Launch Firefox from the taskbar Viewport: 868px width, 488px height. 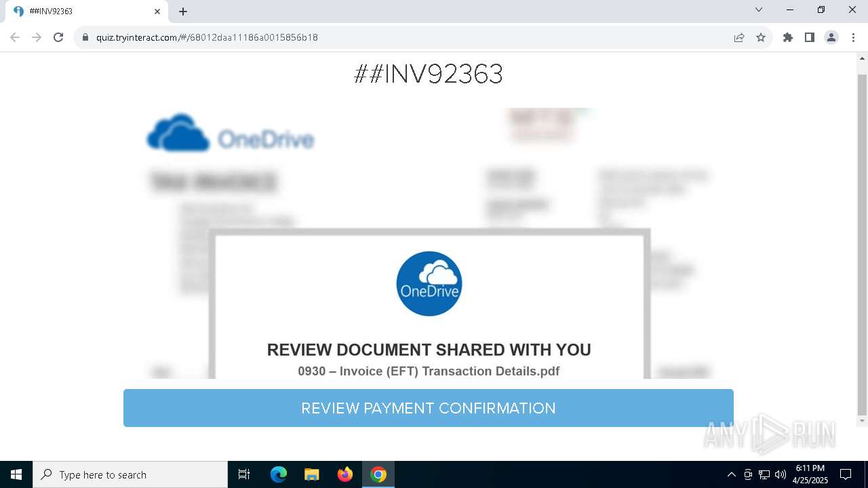[344, 474]
